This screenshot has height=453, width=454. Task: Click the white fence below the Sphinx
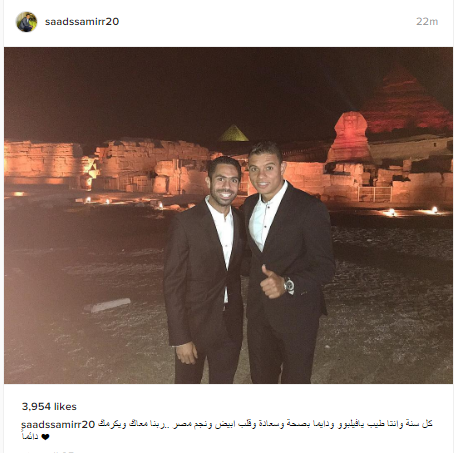[x=375, y=194]
